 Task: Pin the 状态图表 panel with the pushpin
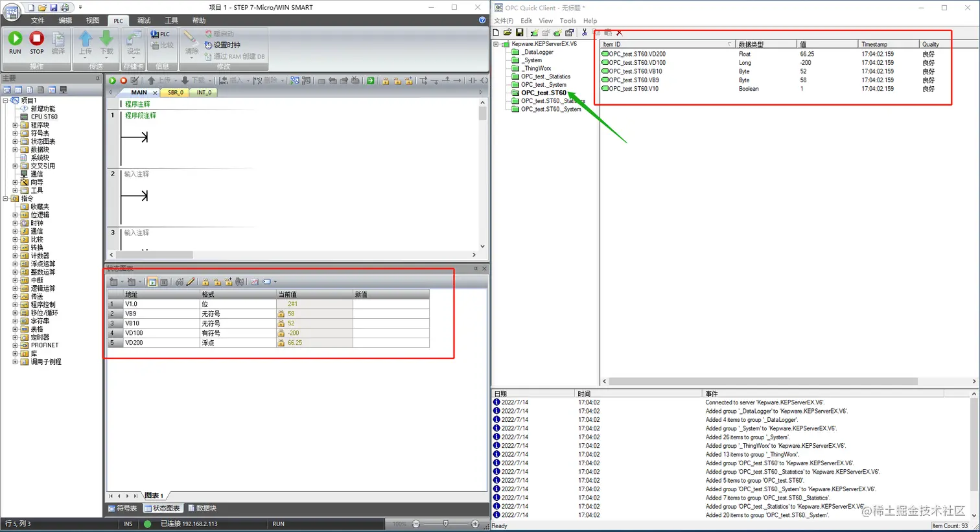(476, 268)
